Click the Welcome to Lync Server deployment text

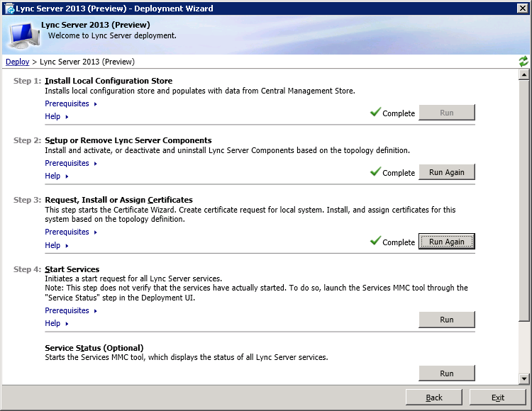(x=112, y=35)
